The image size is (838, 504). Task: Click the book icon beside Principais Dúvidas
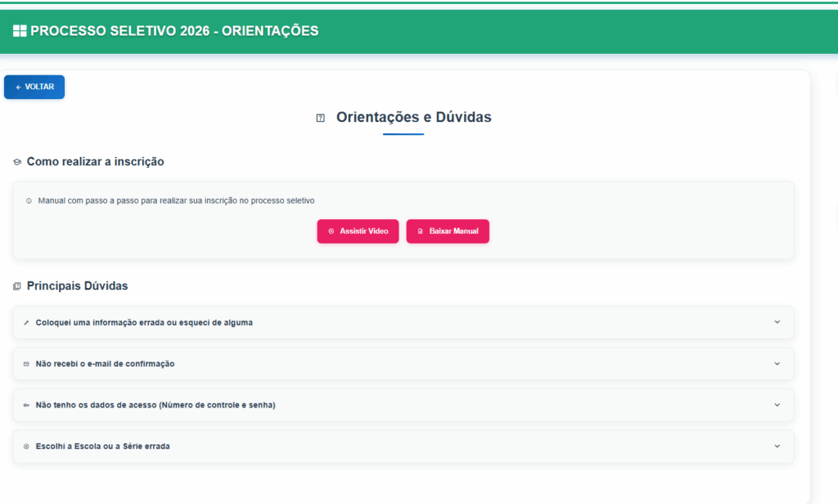point(17,286)
